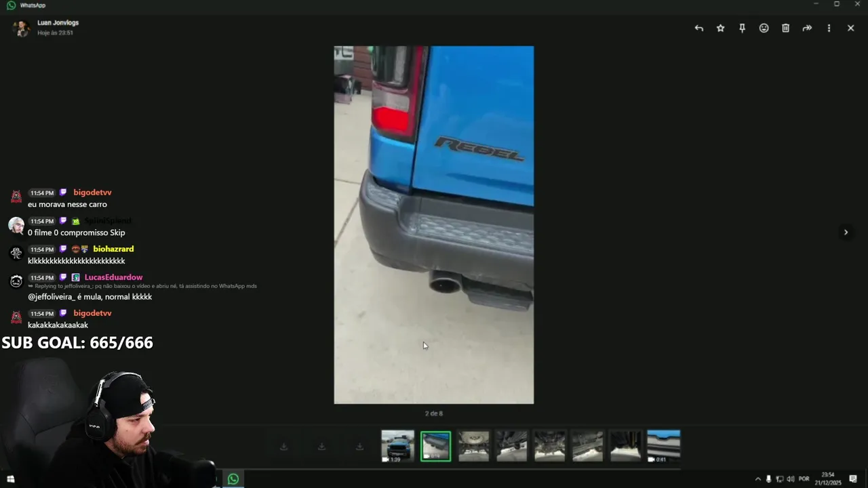Switch input language via POR indicator
This screenshot has height=488, width=868.
coord(804,479)
